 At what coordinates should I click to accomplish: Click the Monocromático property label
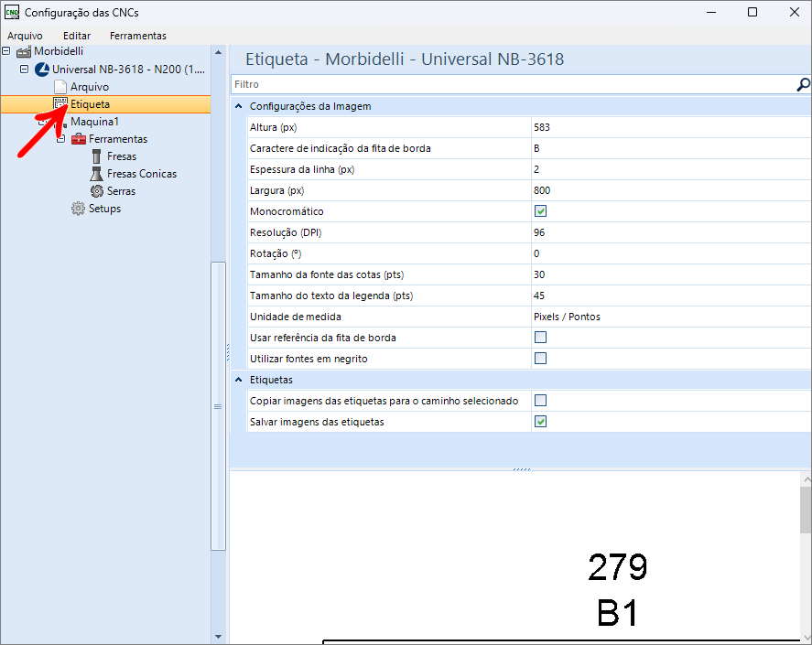pyautogui.click(x=287, y=211)
